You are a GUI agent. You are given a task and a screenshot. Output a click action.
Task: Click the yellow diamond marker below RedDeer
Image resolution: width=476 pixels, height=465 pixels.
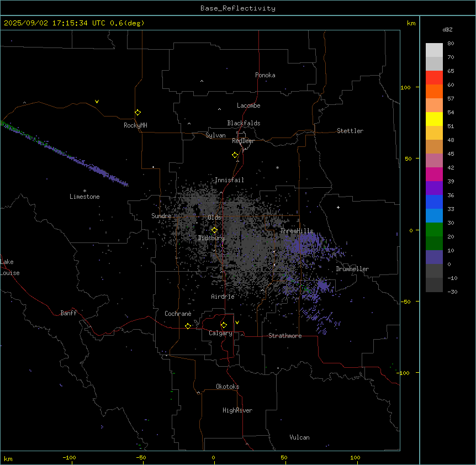235,155
